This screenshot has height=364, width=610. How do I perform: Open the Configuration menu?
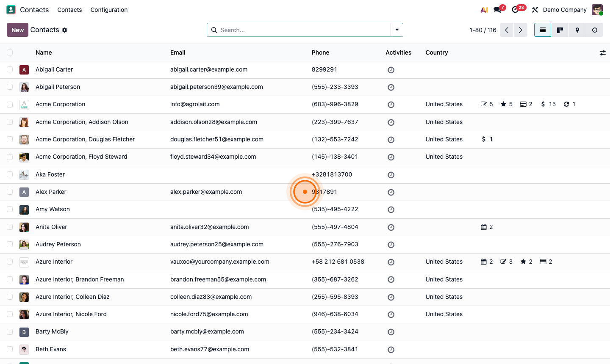click(109, 9)
